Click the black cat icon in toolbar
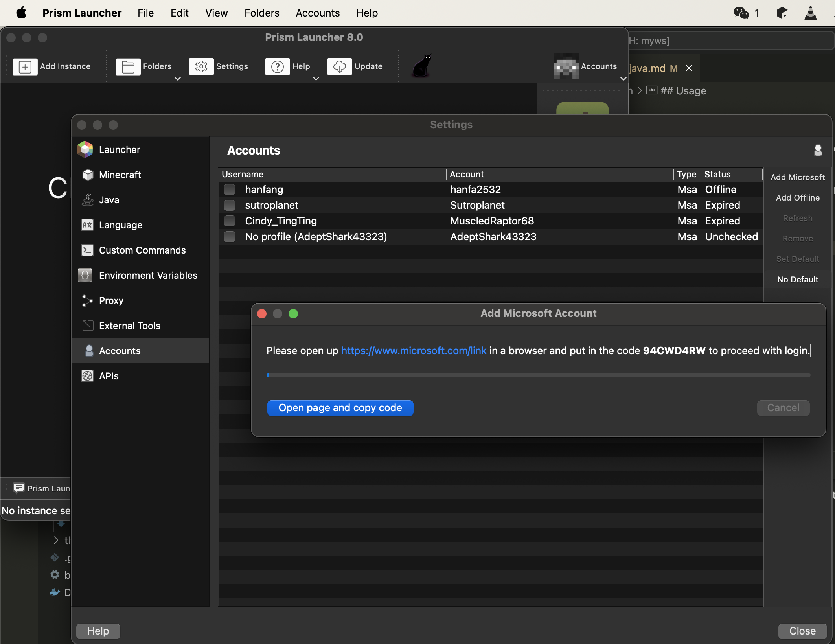The height and width of the screenshot is (644, 835). pos(422,66)
